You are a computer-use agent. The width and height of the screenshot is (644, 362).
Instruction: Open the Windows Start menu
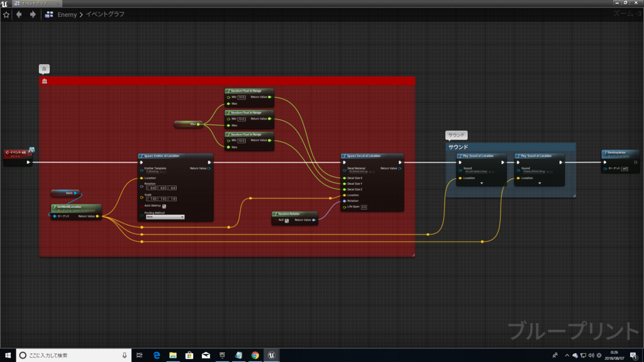tap(8, 356)
